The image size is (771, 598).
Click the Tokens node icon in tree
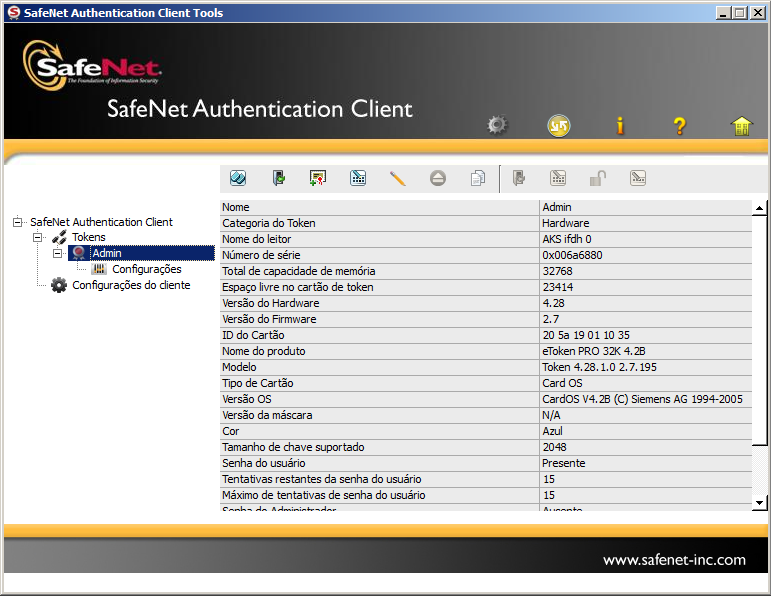(x=59, y=237)
